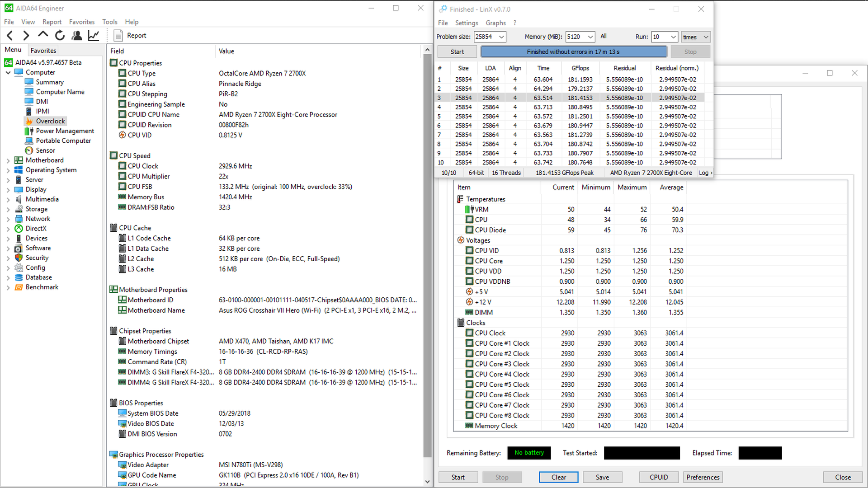Select row 3 in LinX results

pyautogui.click(x=571, y=98)
